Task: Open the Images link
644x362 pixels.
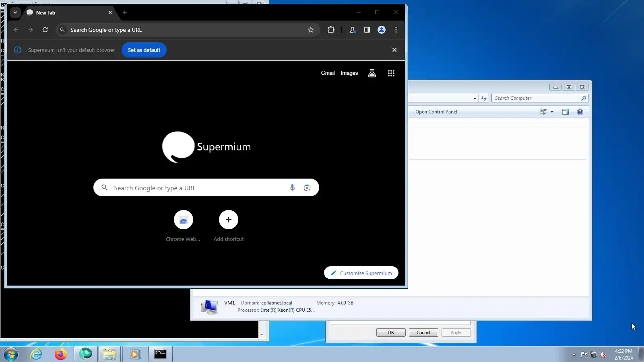Action: point(349,73)
